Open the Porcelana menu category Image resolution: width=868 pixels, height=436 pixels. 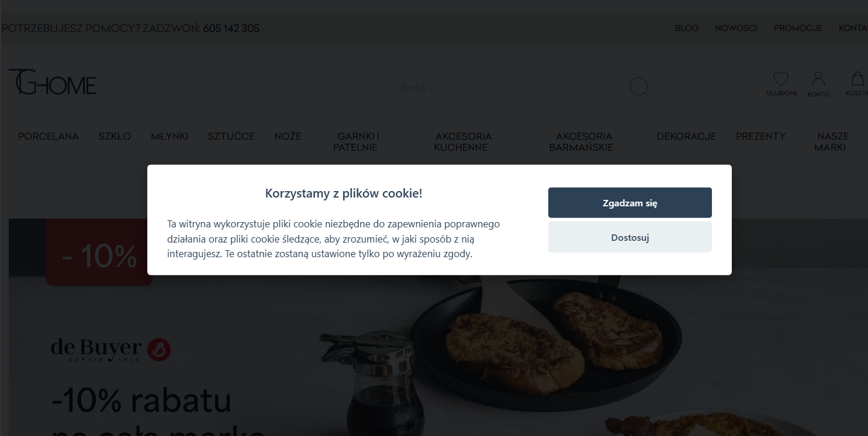[x=49, y=136]
